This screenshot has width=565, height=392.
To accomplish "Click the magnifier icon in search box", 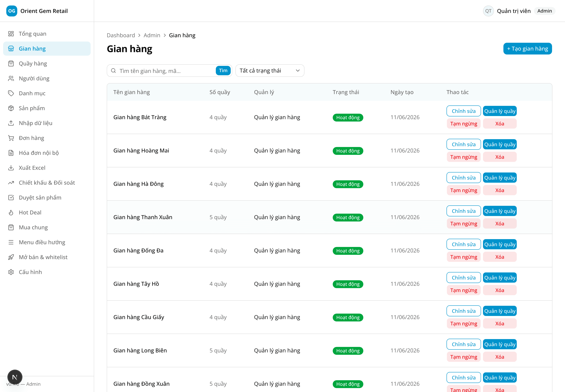I will pos(113,71).
